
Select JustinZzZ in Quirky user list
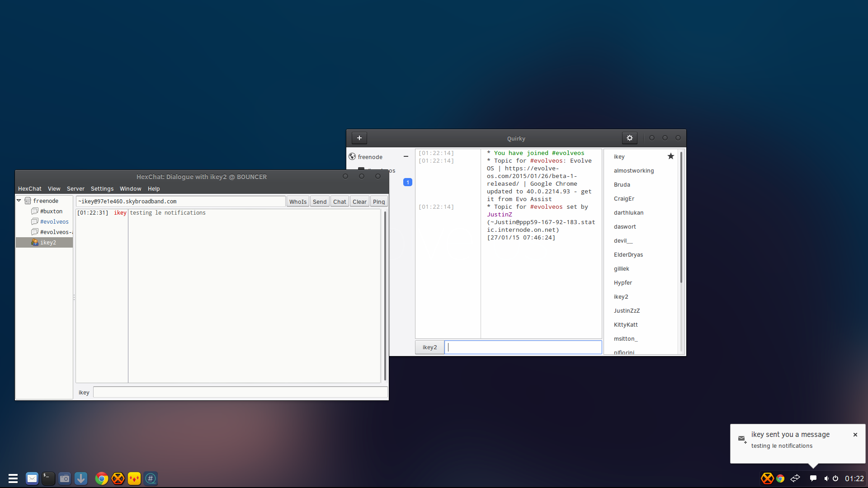(627, 310)
